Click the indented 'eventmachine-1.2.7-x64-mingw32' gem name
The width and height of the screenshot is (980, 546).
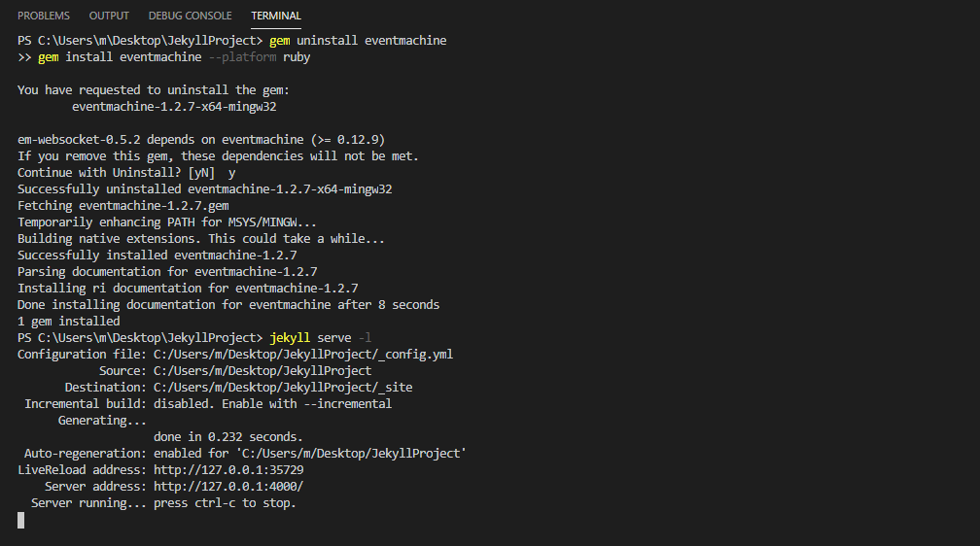[181, 107]
